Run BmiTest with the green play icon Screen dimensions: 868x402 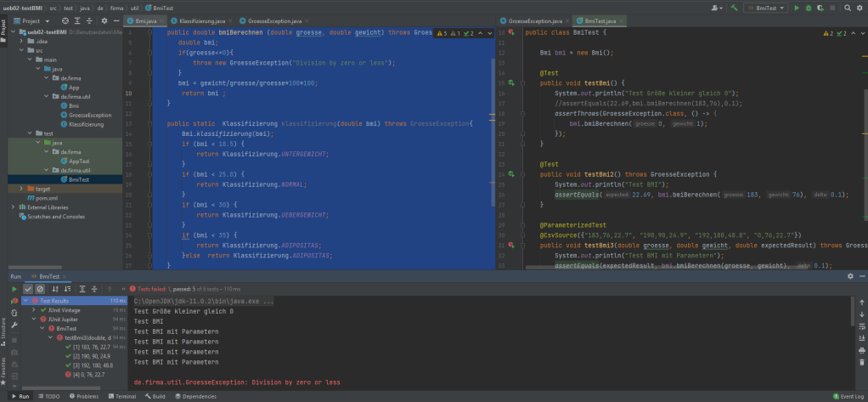pyautogui.click(x=797, y=8)
